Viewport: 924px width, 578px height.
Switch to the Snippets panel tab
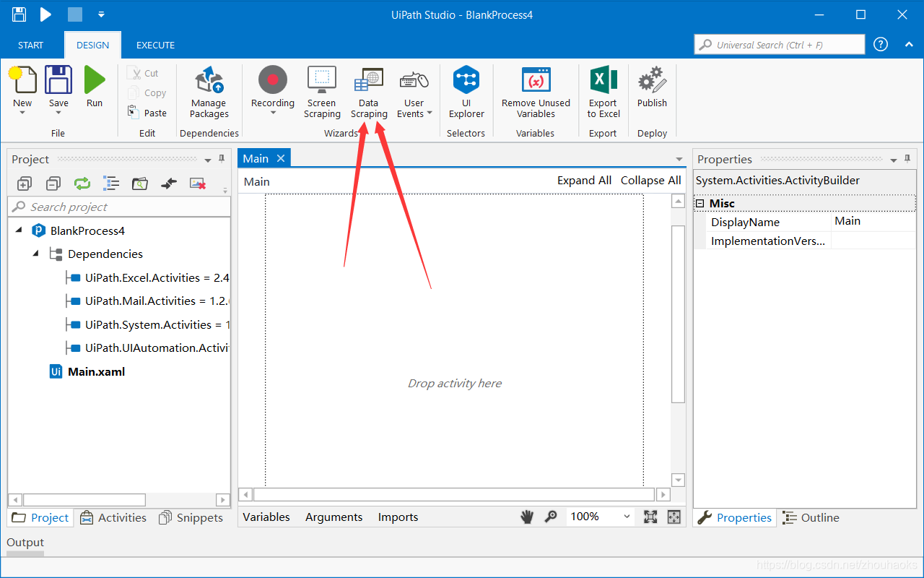(191, 517)
